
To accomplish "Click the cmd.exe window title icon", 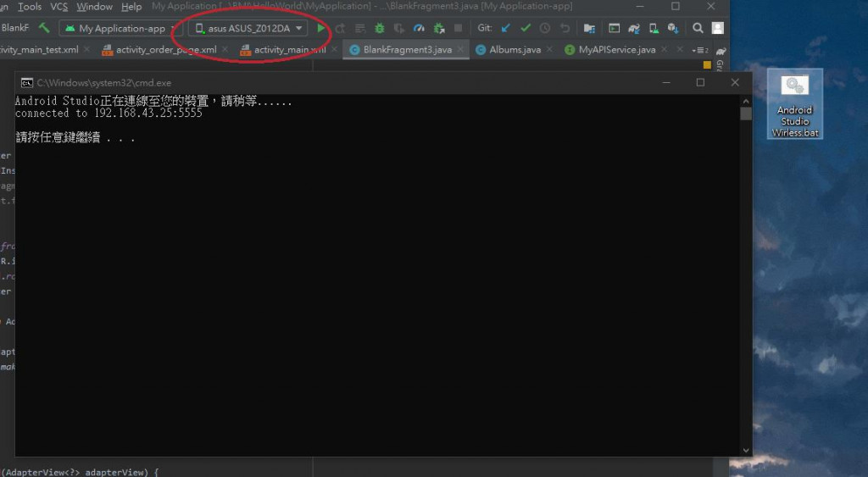I will [x=26, y=82].
